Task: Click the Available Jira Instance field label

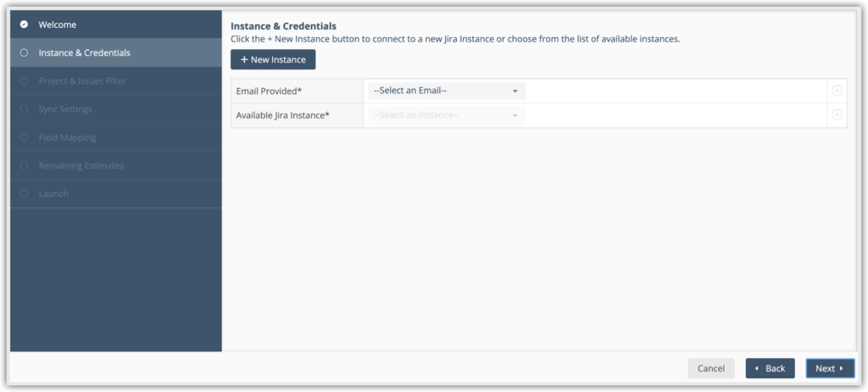Action: point(282,115)
